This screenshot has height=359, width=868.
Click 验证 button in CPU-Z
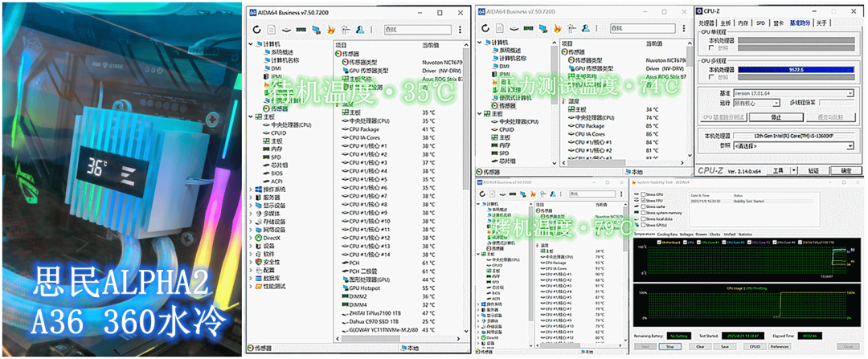[813, 171]
